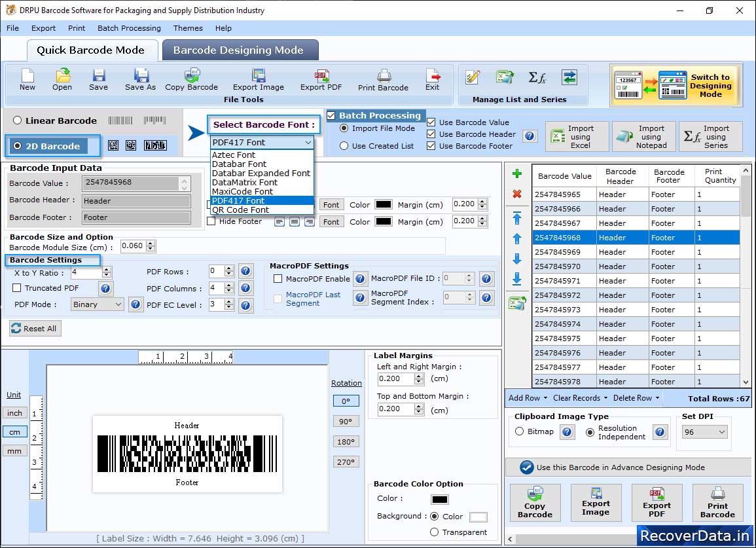The image size is (756, 548).
Task: Click Copy Barcode in File Tools toolbar
Action: click(x=191, y=79)
